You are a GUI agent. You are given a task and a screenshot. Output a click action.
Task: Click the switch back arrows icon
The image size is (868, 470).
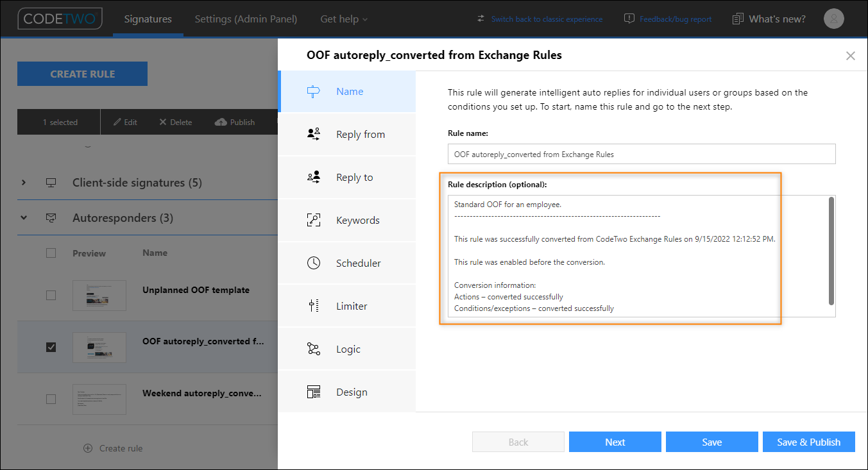tap(481, 19)
